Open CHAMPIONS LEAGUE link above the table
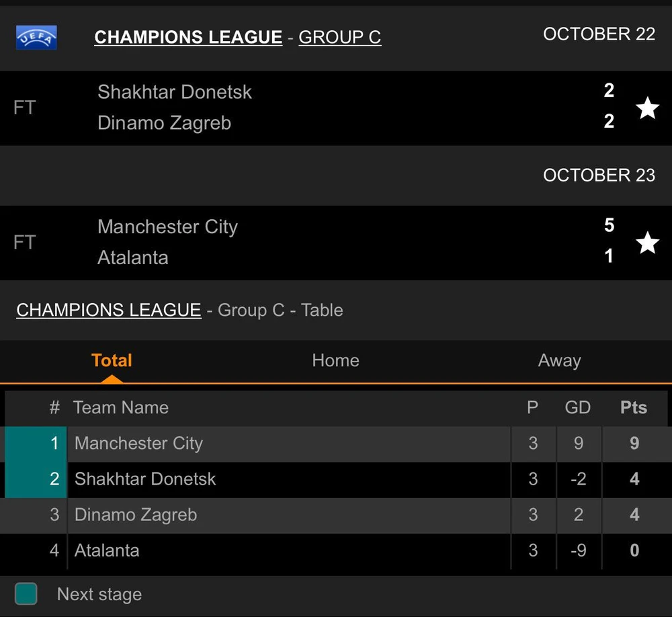The height and width of the screenshot is (617, 672). click(x=109, y=310)
